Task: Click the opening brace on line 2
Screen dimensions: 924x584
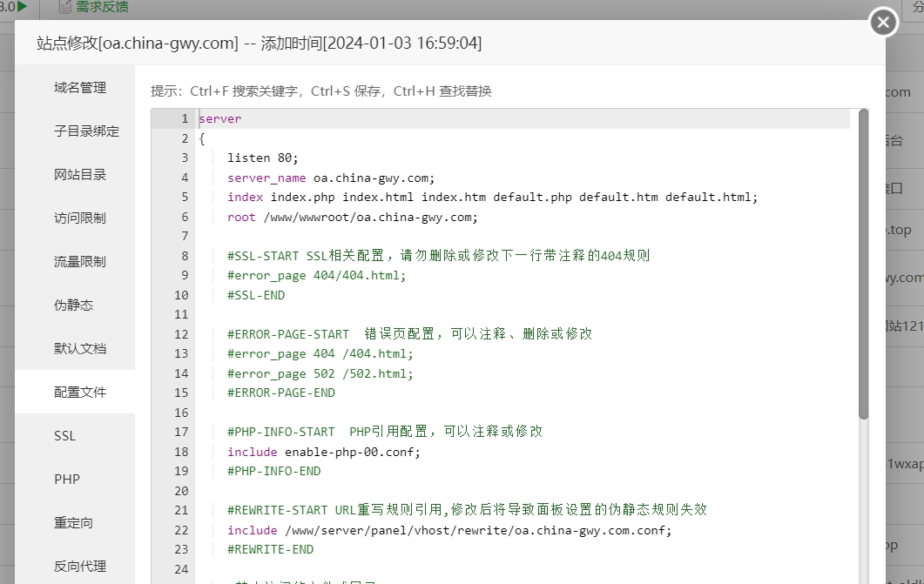Action: point(201,138)
